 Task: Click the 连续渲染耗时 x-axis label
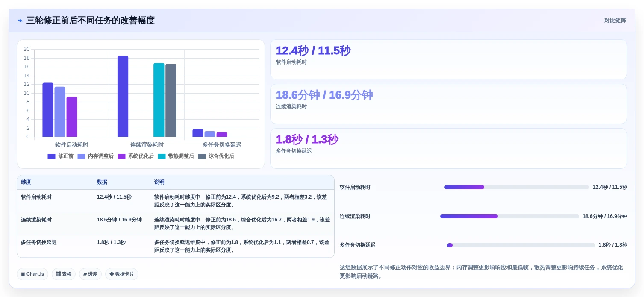coord(147,145)
